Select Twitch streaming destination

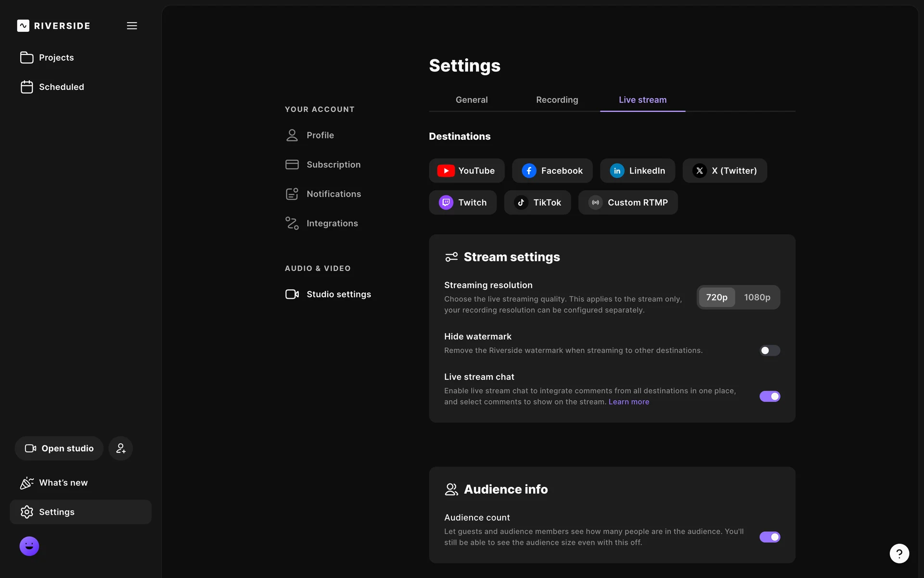(x=462, y=202)
